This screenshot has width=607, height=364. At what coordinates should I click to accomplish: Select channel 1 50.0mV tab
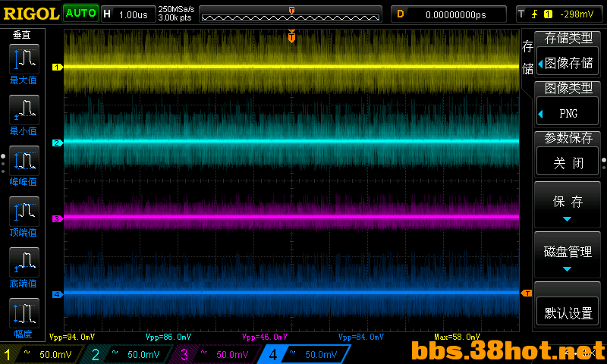(x=42, y=354)
